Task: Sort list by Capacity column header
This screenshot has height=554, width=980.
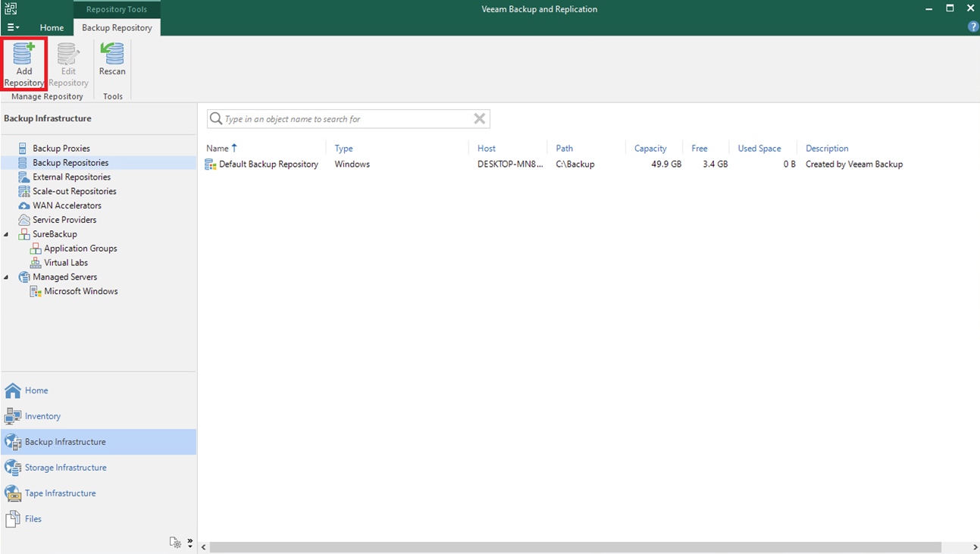Action: (x=650, y=149)
